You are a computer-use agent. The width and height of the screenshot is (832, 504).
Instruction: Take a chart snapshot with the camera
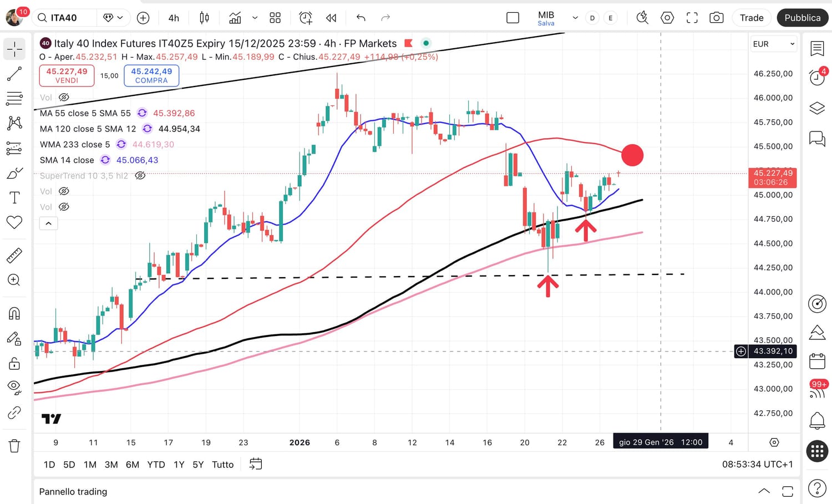pyautogui.click(x=717, y=18)
